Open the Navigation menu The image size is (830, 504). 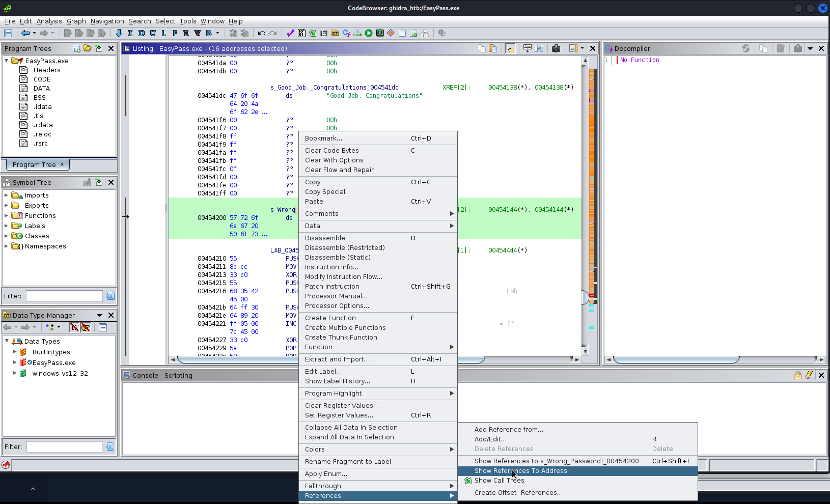click(107, 21)
